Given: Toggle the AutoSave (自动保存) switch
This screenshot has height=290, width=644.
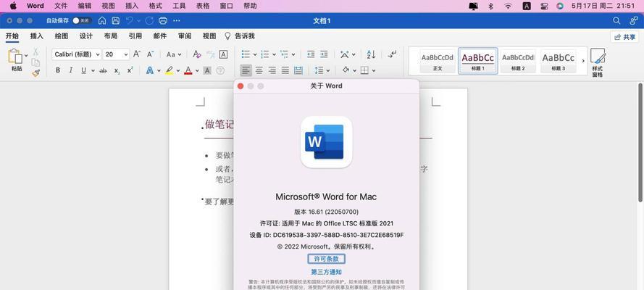Looking at the screenshot, I should (x=81, y=20).
